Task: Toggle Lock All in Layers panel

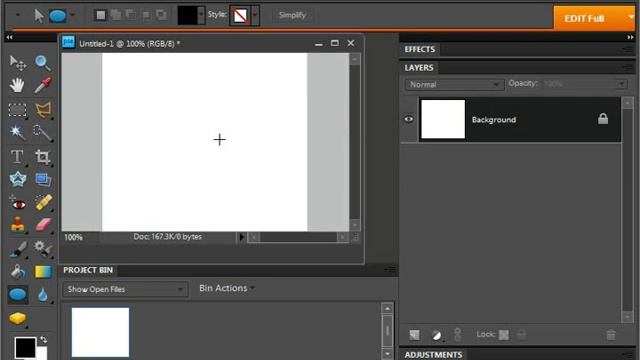Action: click(521, 335)
